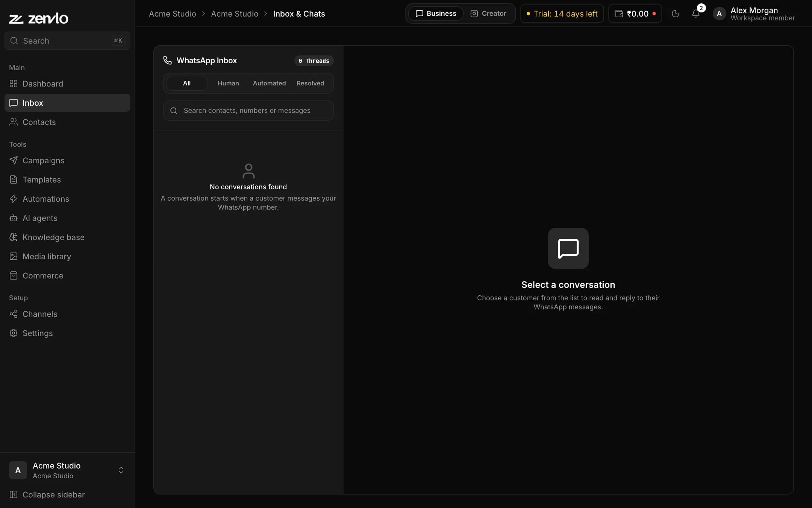
Task: Click the Settings gear icon
Action: pyautogui.click(x=14, y=333)
